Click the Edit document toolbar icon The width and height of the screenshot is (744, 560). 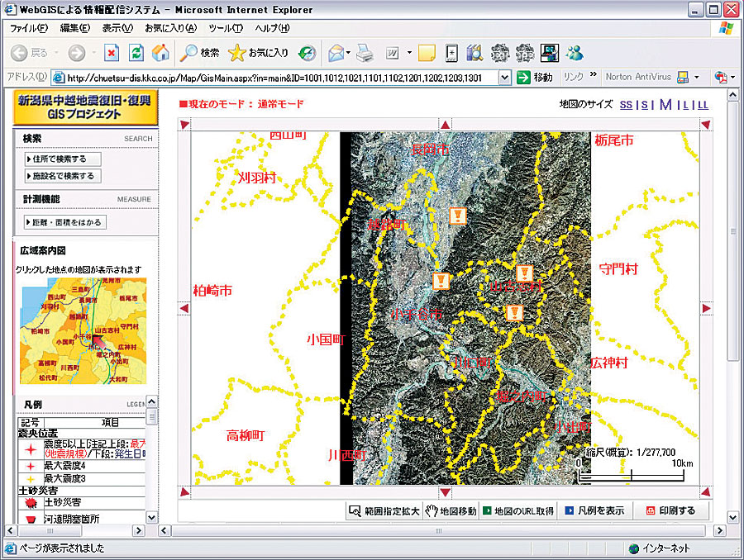point(393,53)
